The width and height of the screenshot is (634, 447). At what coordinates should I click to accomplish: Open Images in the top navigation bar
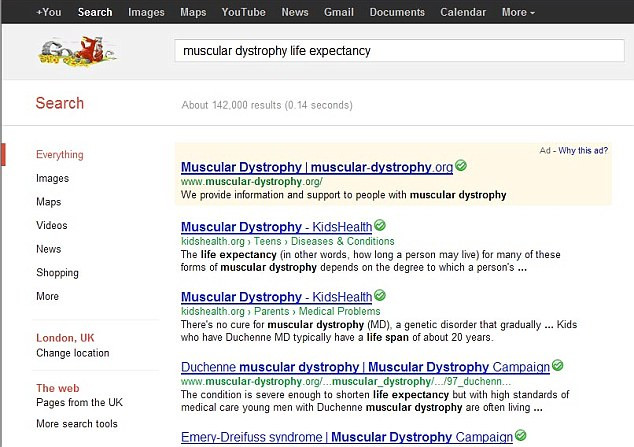(146, 12)
